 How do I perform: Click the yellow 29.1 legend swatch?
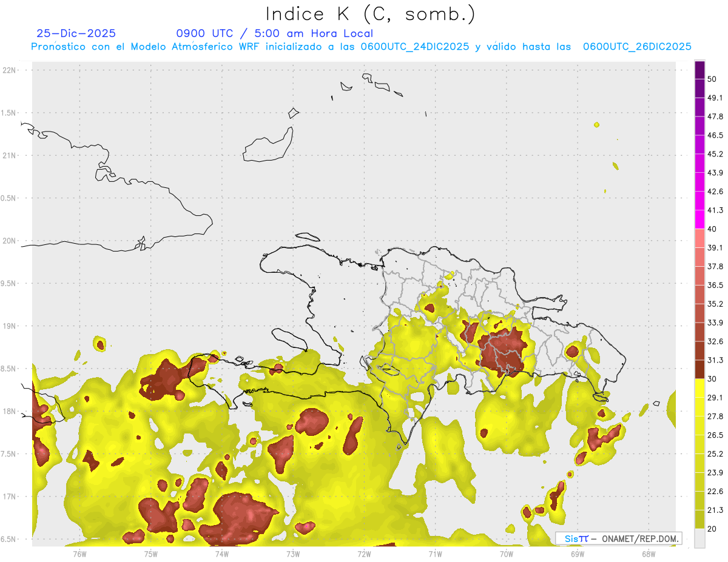click(699, 388)
